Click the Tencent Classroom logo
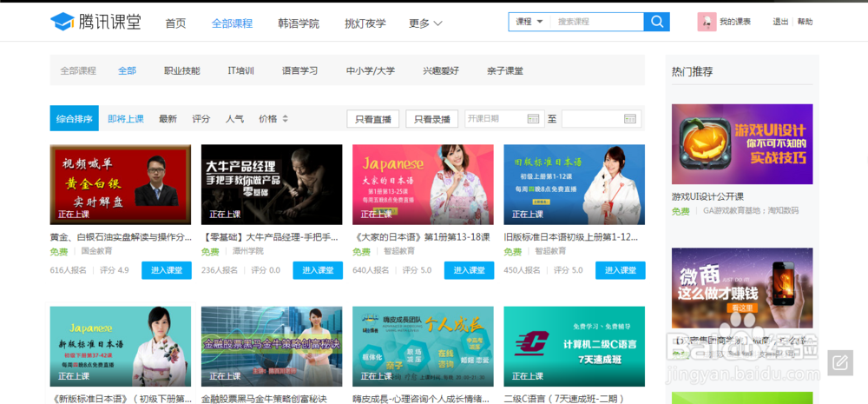This screenshot has width=868, height=404. click(x=95, y=22)
